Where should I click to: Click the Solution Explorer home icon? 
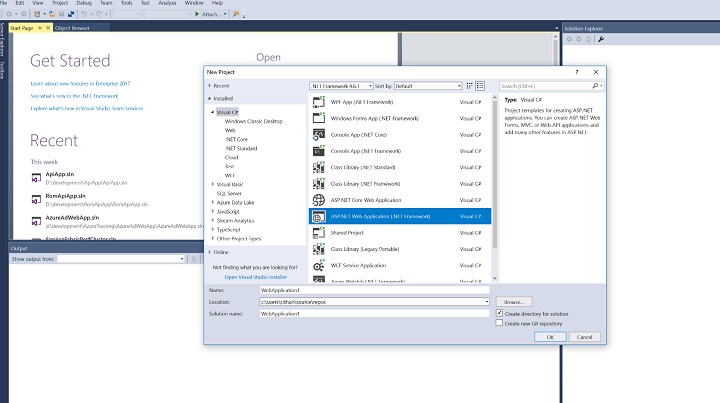click(588, 39)
